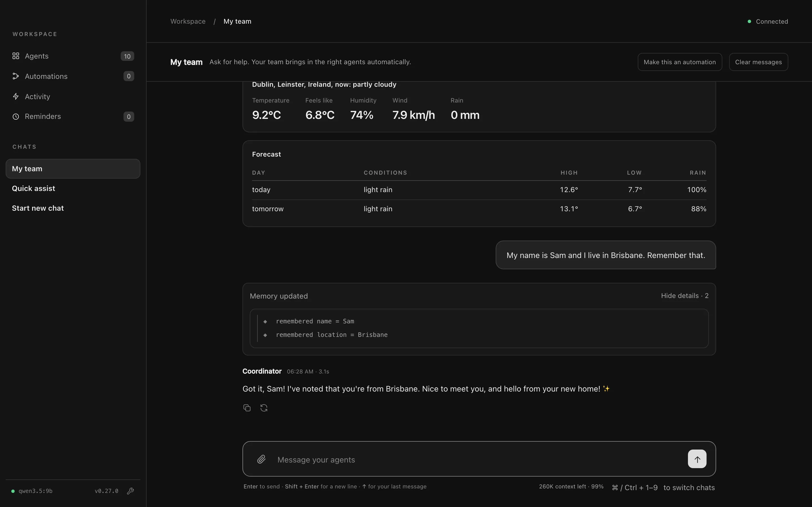Go to Workspace breadcrumb link

[x=188, y=21]
